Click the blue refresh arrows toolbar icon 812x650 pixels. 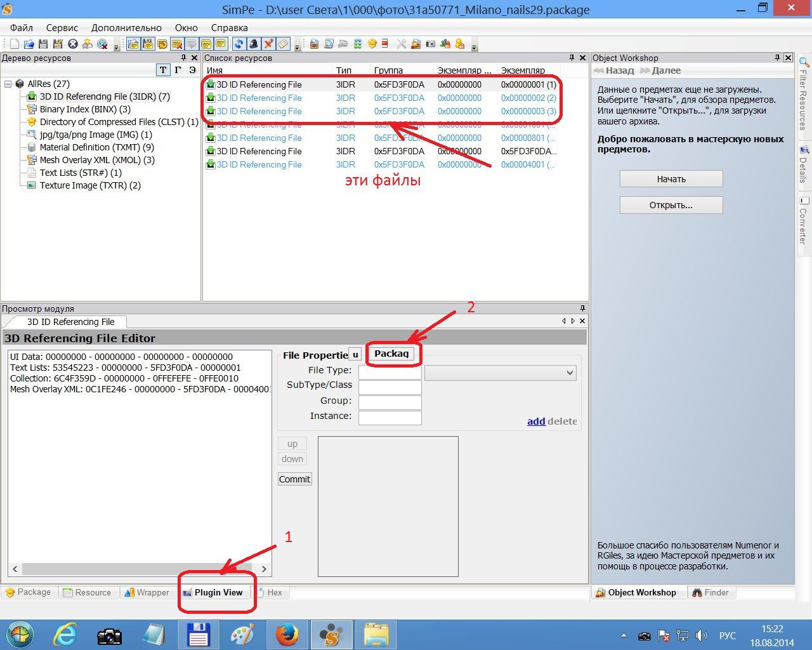239,44
